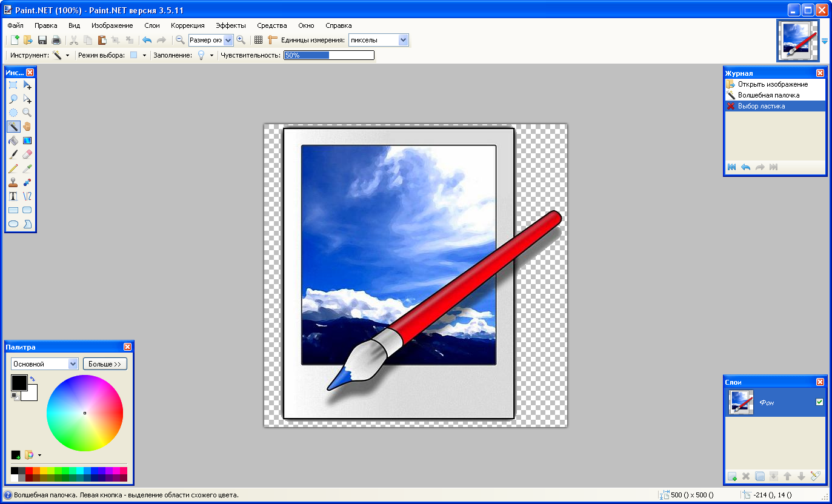The height and width of the screenshot is (504, 832).
Task: Add a new layer in the Слои panel
Action: point(731,476)
